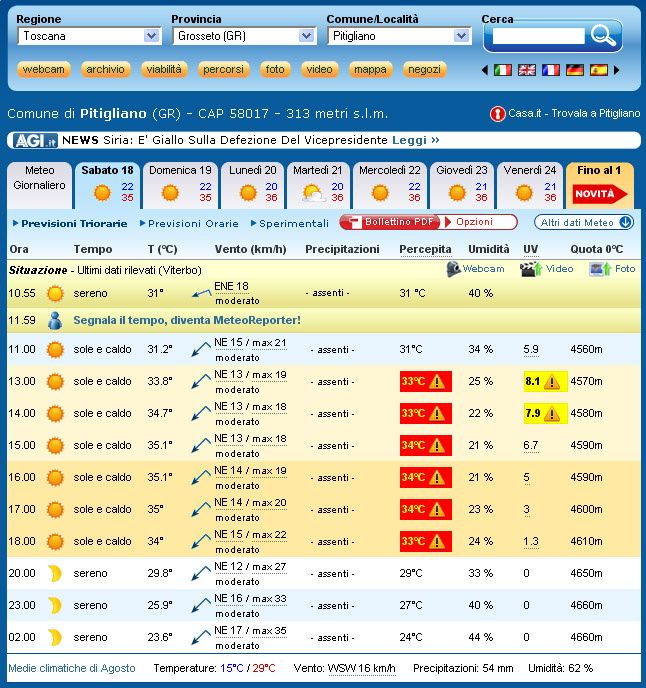The height and width of the screenshot is (688, 646).
Task: Click the Altri dati Meteo down-arrow icon
Action: (x=626, y=222)
